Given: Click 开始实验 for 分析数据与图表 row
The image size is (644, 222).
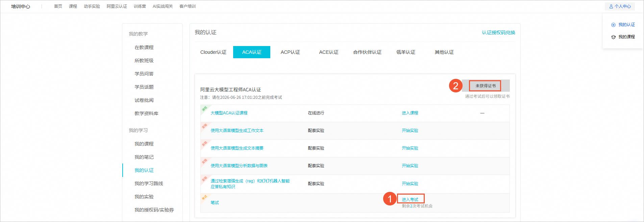Looking at the screenshot, I should click(x=410, y=166).
